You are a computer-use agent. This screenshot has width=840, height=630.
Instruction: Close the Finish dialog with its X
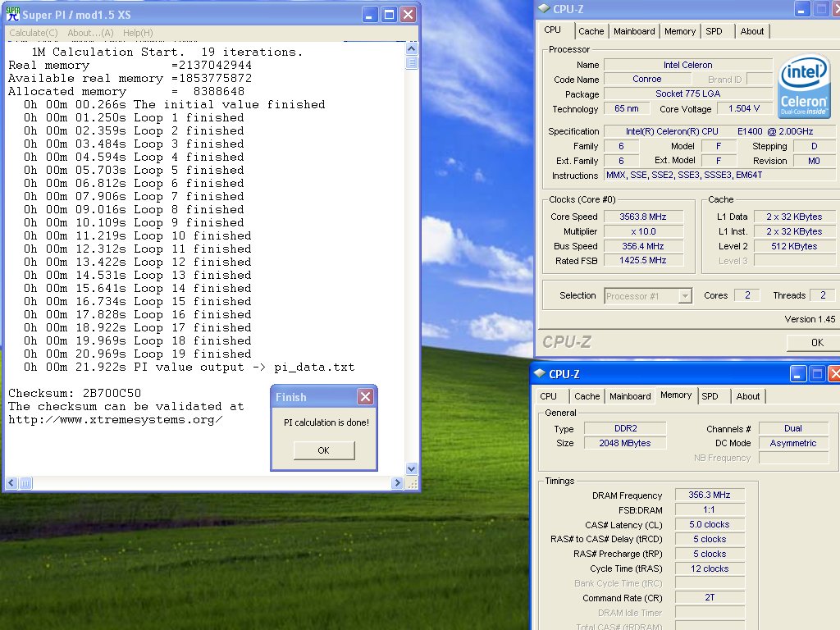[x=365, y=397]
